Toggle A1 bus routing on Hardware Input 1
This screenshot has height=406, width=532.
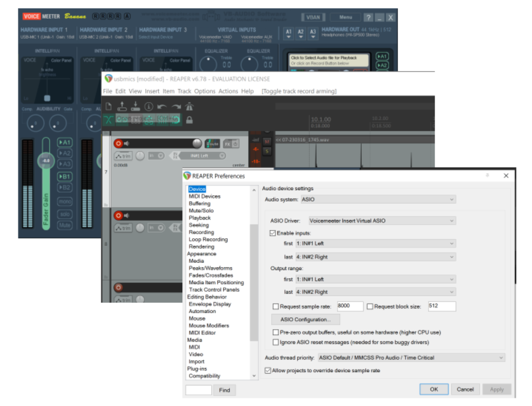click(65, 143)
